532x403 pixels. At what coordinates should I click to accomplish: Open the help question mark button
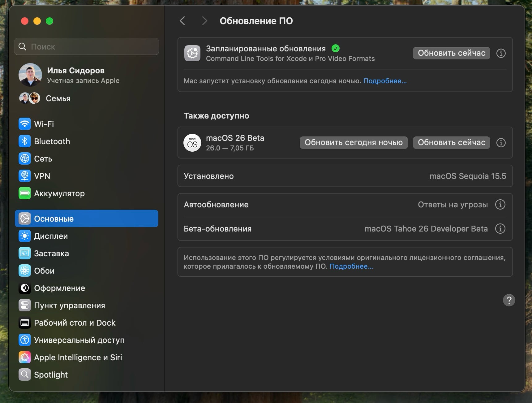point(509,300)
